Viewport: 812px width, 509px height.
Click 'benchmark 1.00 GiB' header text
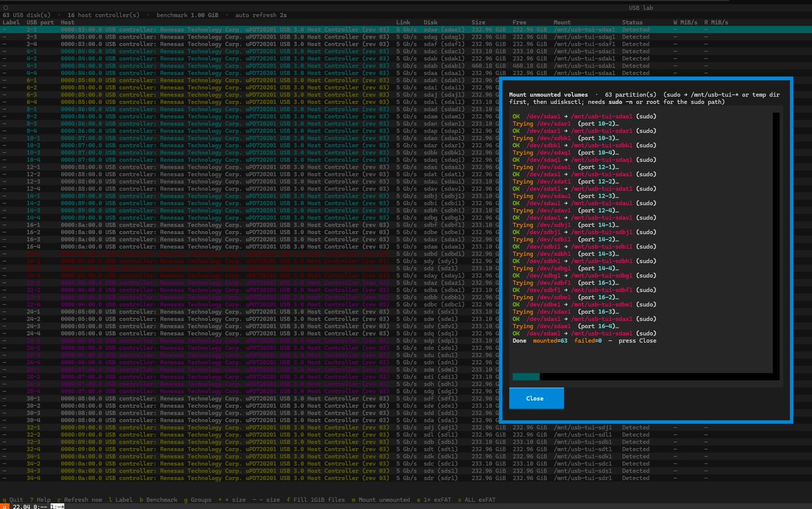[188, 15]
